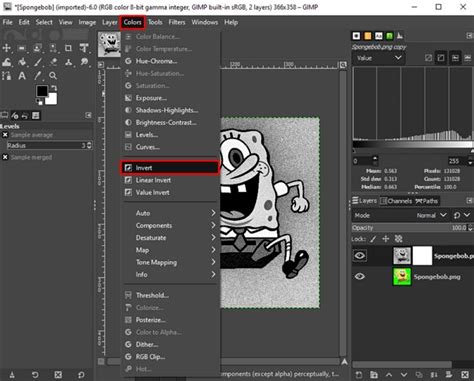
Task: Switch histogram to linear view icon
Action: coord(428,58)
